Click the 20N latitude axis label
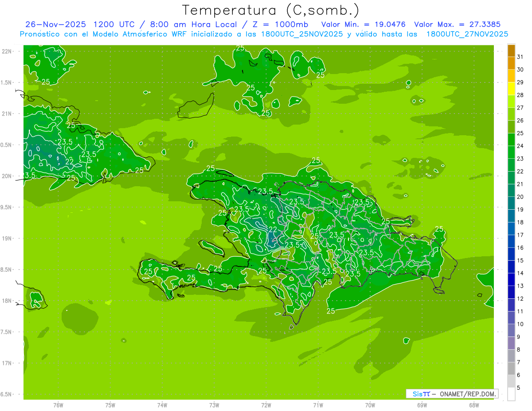Image resolution: width=532 pixels, height=411 pixels. pyautogui.click(x=7, y=176)
